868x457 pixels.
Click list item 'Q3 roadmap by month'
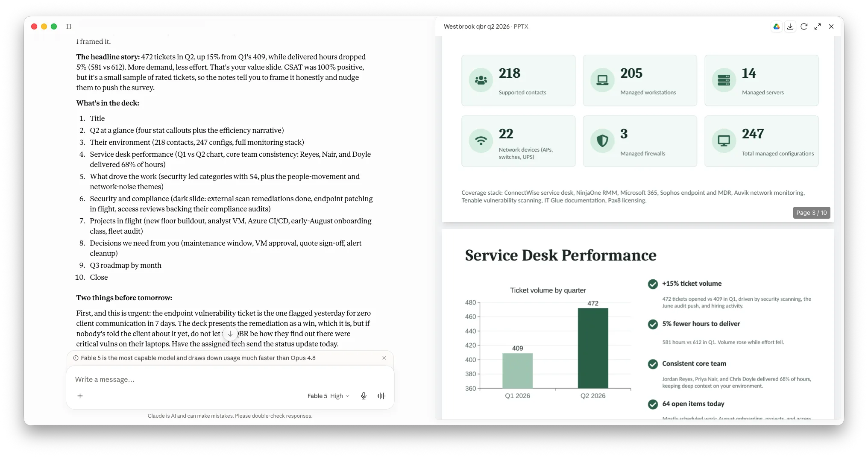point(126,265)
